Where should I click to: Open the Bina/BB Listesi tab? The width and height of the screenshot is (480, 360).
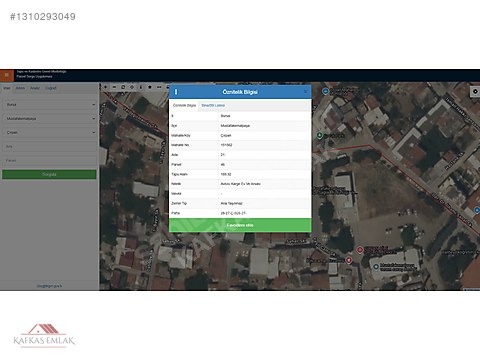pyautogui.click(x=213, y=105)
